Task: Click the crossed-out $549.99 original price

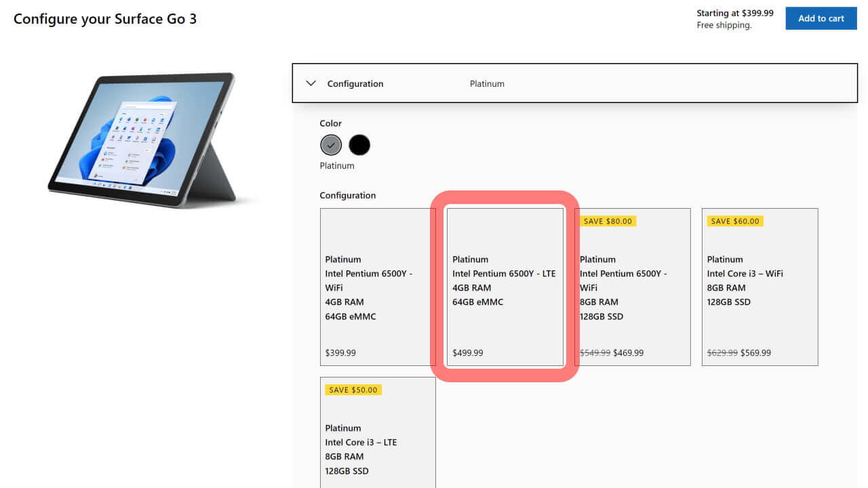Action: tap(595, 352)
